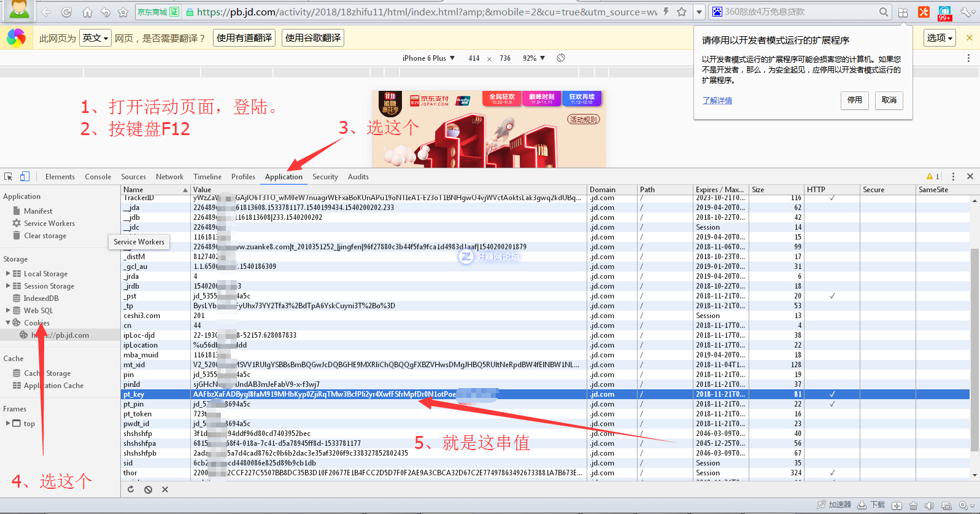Open the 选项 options dropdown
Image resolution: width=980 pixels, height=514 pixels.
[x=940, y=38]
